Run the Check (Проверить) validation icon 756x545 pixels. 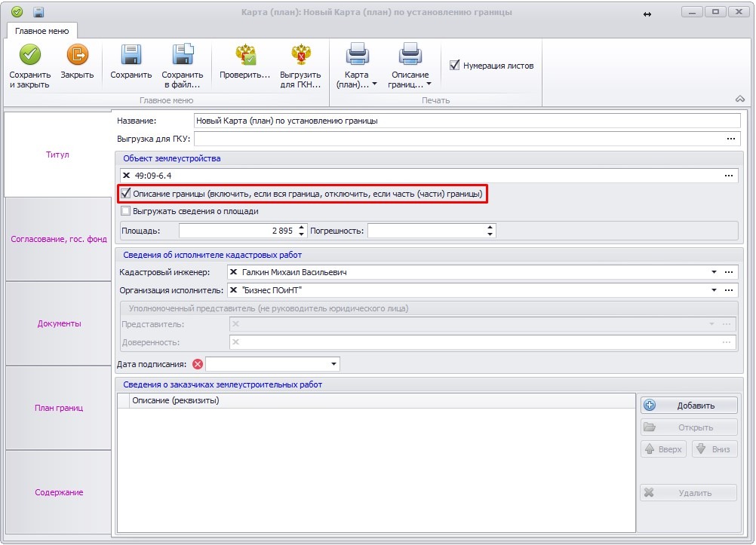coord(244,55)
